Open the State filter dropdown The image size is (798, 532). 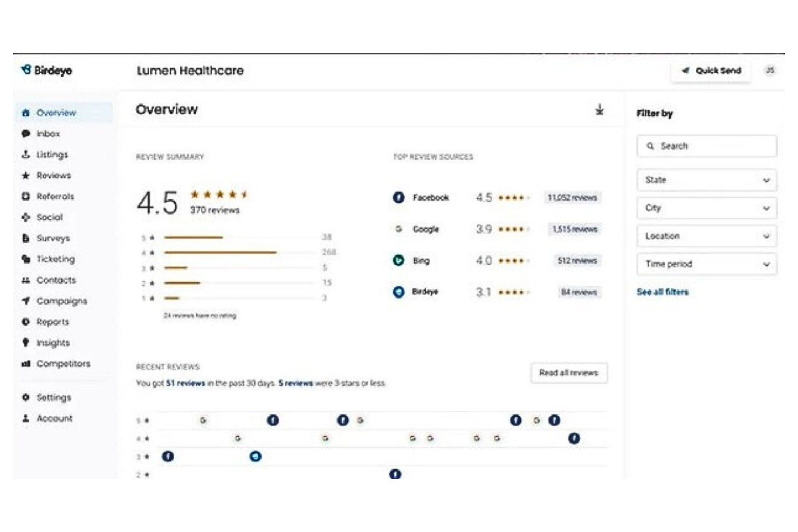(706, 180)
